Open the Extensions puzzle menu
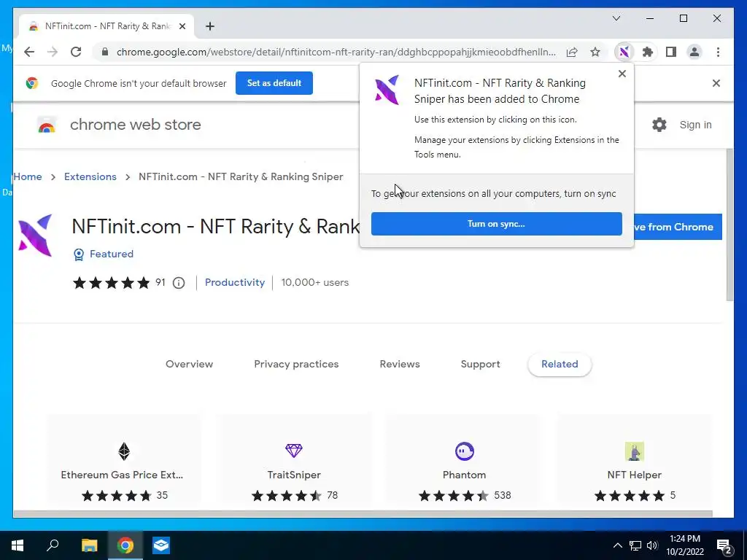747x560 pixels. [648, 52]
